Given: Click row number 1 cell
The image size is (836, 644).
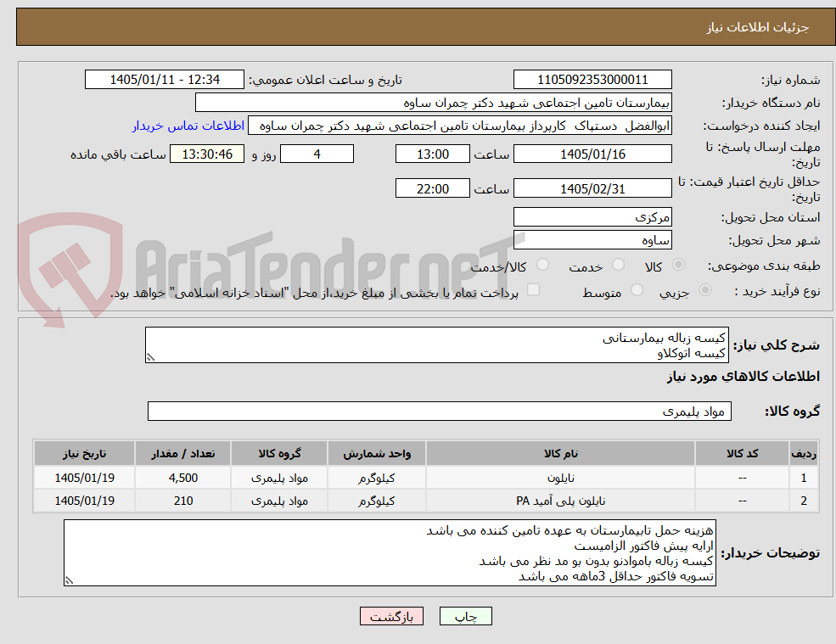Looking at the screenshot, I should [x=804, y=478].
